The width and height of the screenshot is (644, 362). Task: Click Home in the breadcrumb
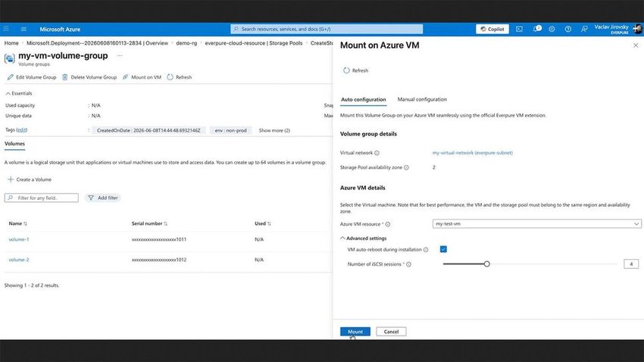point(11,43)
